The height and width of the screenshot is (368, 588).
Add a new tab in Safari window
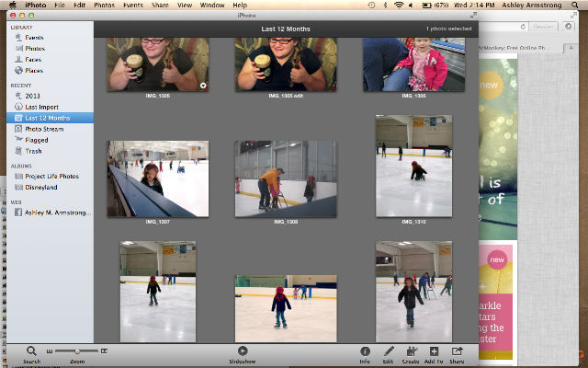[x=571, y=48]
